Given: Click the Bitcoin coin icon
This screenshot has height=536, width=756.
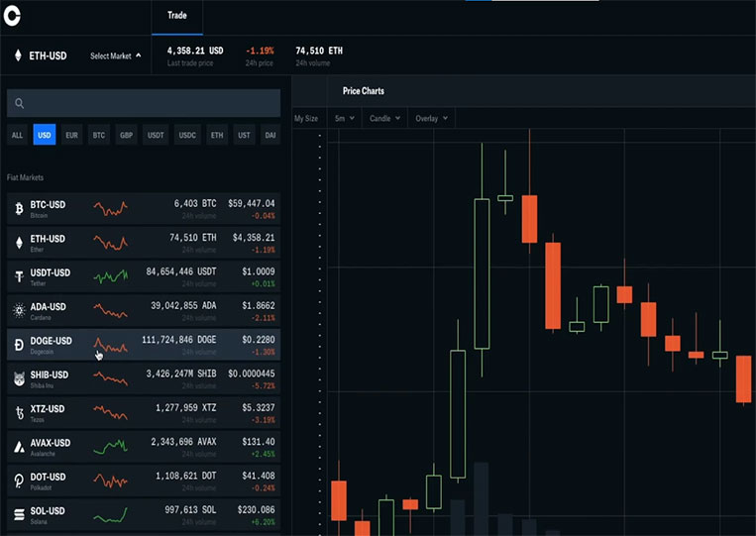Looking at the screenshot, I should pos(19,209).
